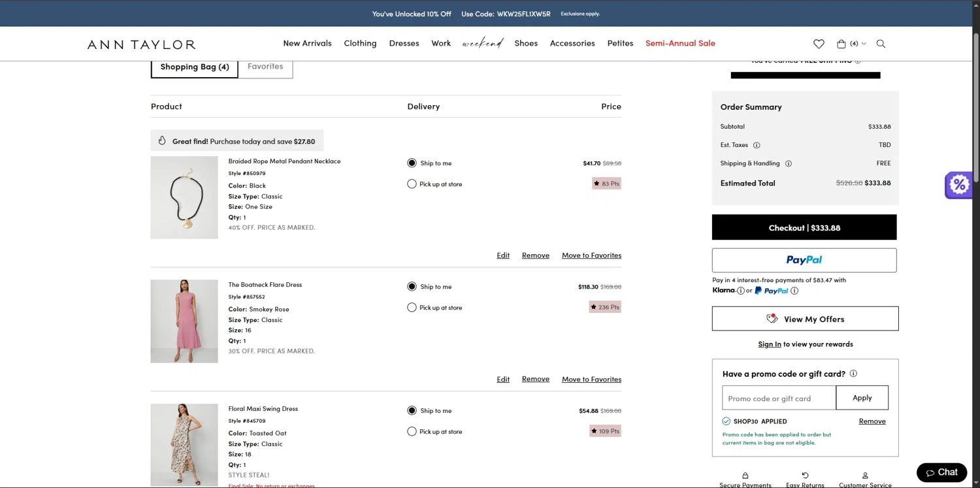The image size is (980, 488).
Task: Click the Customer Service person icon
Action: pos(865,476)
